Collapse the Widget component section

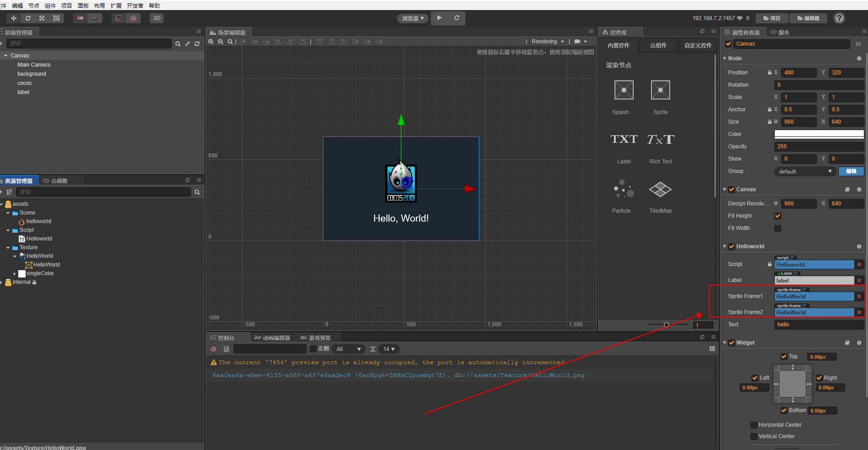[x=725, y=343]
